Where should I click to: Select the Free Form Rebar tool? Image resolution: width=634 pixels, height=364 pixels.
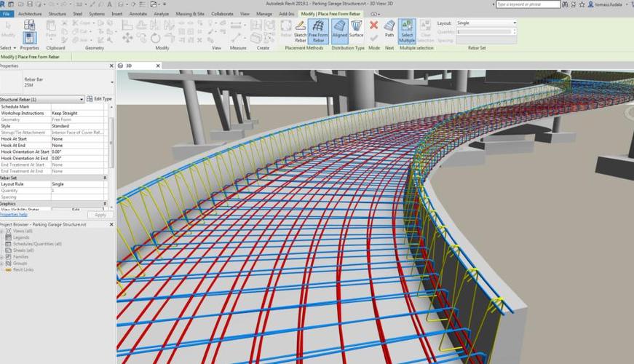tap(318, 31)
